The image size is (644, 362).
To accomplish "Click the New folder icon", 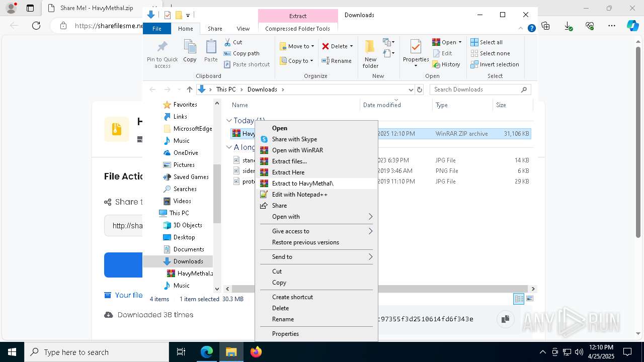I will (x=370, y=47).
